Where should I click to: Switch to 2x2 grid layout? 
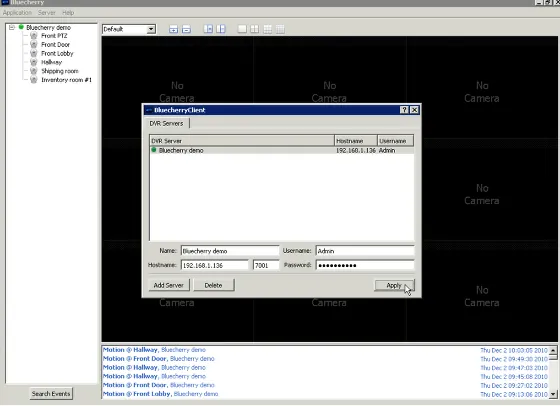click(255, 29)
